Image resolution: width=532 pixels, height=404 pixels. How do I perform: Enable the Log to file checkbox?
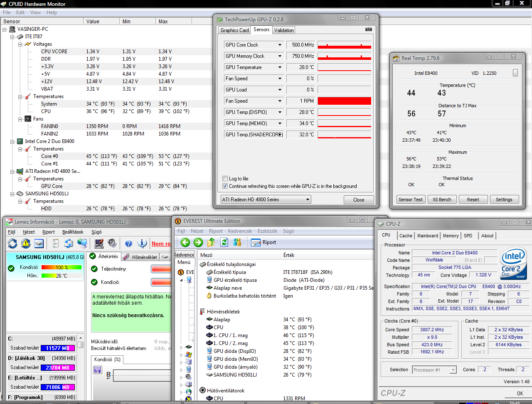pyautogui.click(x=225, y=179)
